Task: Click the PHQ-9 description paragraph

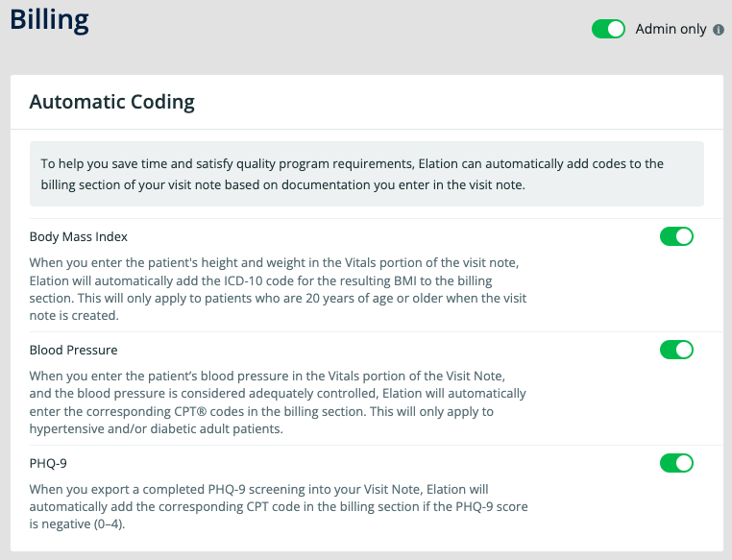Action: 279,507
